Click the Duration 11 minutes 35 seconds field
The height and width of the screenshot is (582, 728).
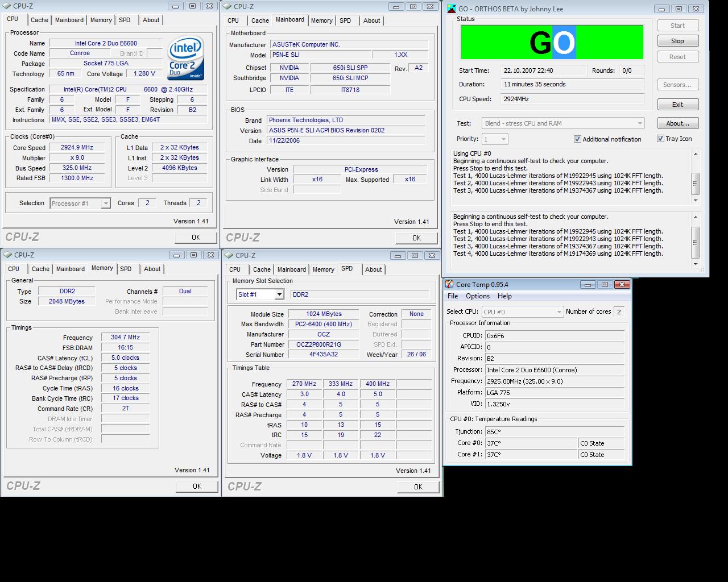572,84
